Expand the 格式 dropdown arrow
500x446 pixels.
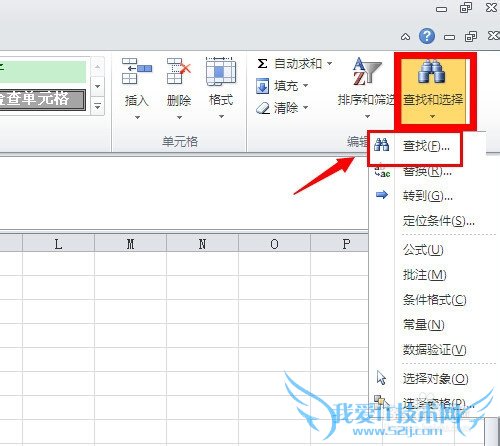click(221, 117)
